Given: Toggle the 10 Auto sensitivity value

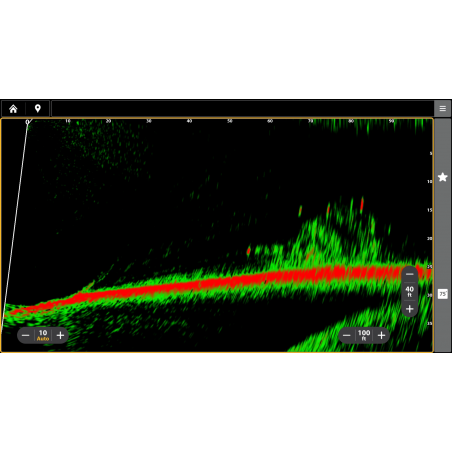Looking at the screenshot, I should 43,335.
